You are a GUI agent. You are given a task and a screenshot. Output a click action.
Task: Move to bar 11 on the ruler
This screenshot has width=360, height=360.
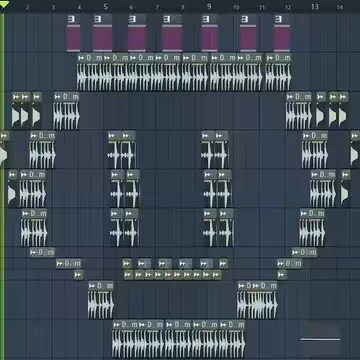pyautogui.click(x=262, y=7)
